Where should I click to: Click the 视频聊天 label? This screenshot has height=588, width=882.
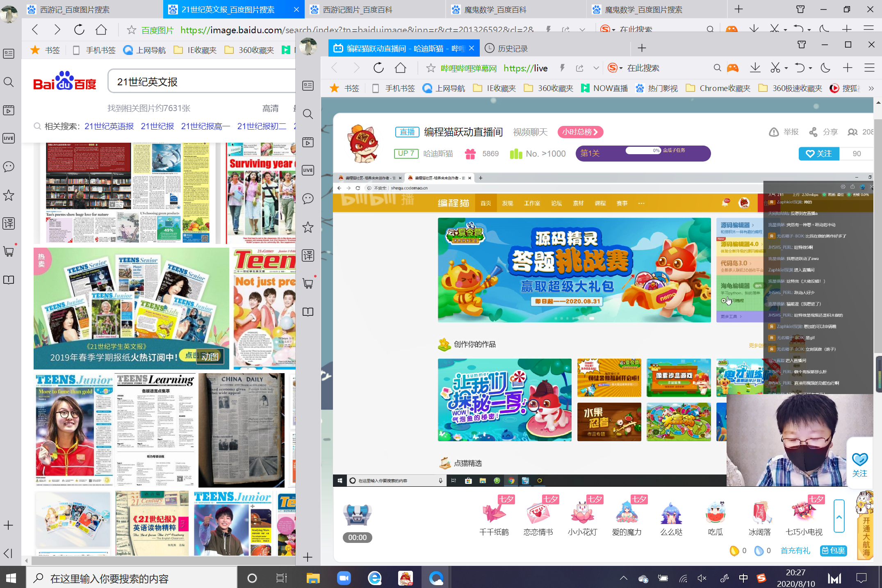pyautogui.click(x=530, y=132)
